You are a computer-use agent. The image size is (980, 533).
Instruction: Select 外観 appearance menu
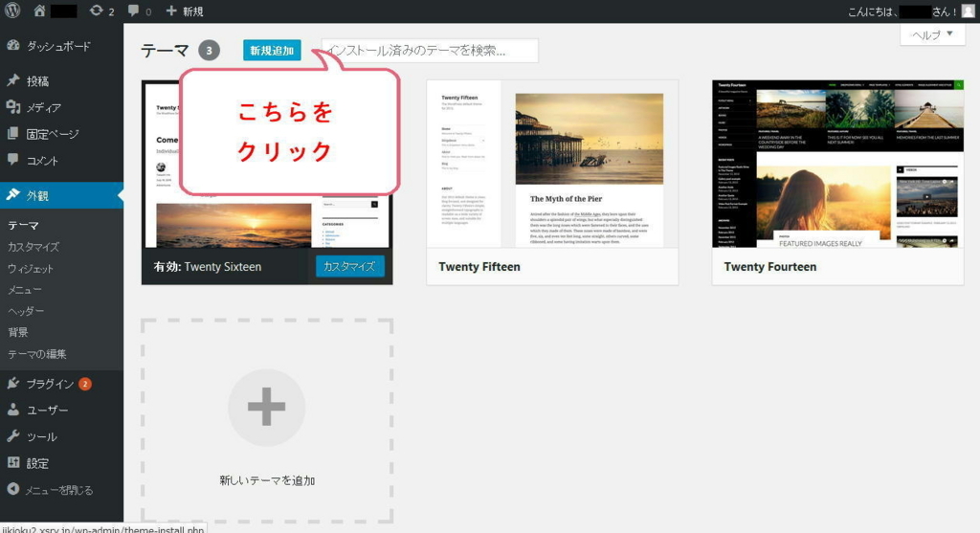(x=61, y=195)
